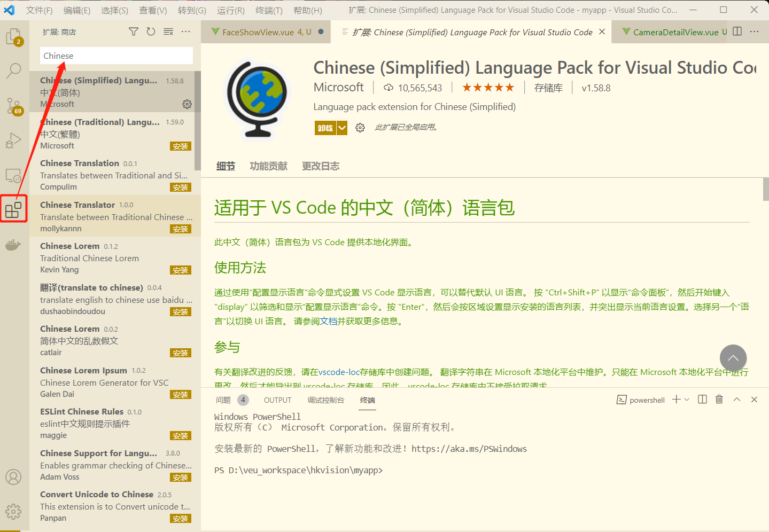The image size is (769, 532).
Task: Open the Extensions view icon
Action: pyautogui.click(x=14, y=210)
